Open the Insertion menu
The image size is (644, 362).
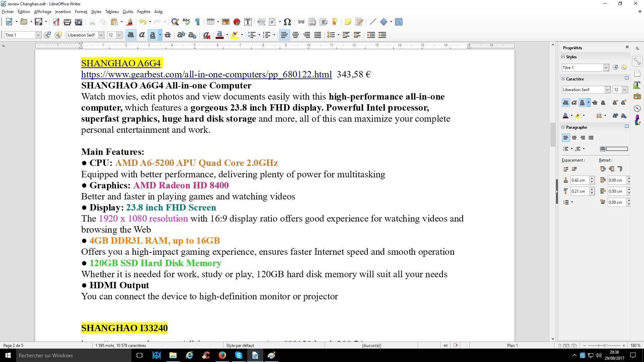click(63, 12)
